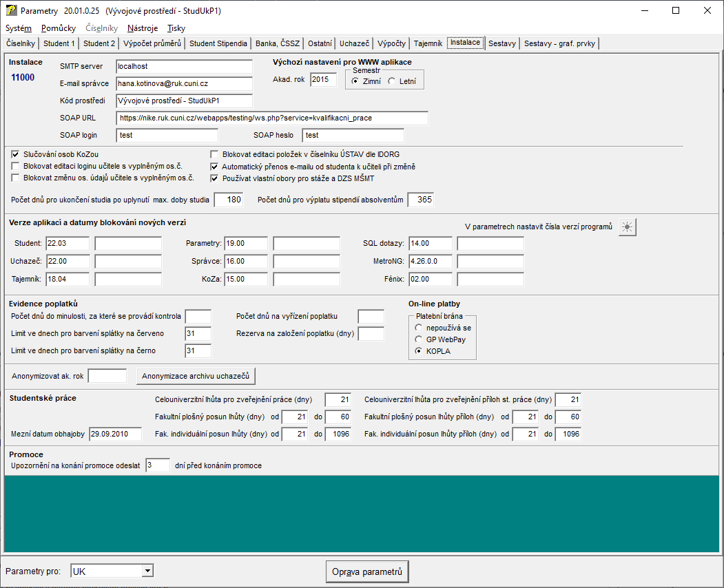Switch to the Student Stipendia tab
724x588 pixels.
coord(218,43)
